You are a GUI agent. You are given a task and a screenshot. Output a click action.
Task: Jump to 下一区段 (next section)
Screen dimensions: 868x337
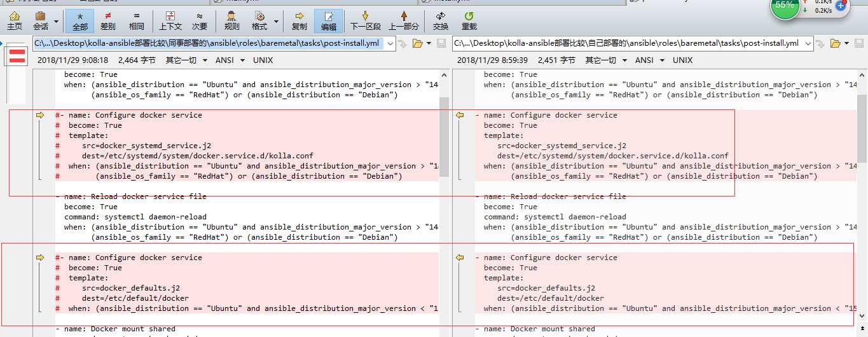click(366, 20)
